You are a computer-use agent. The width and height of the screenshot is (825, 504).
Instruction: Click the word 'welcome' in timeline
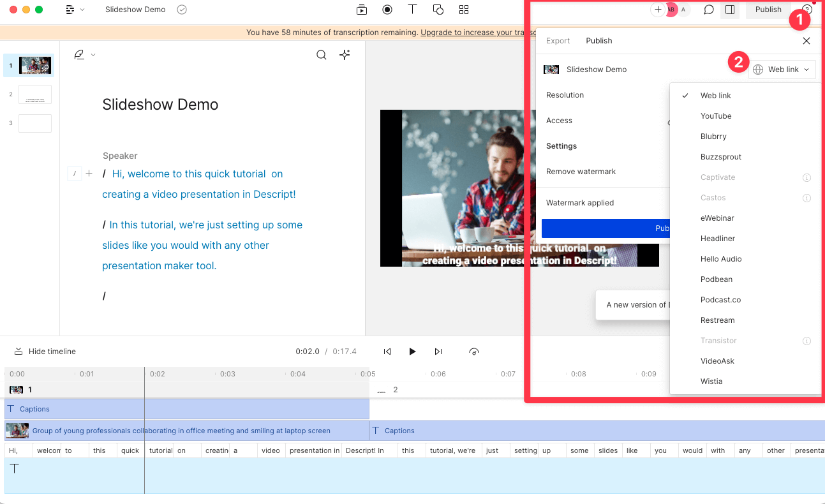coord(48,450)
